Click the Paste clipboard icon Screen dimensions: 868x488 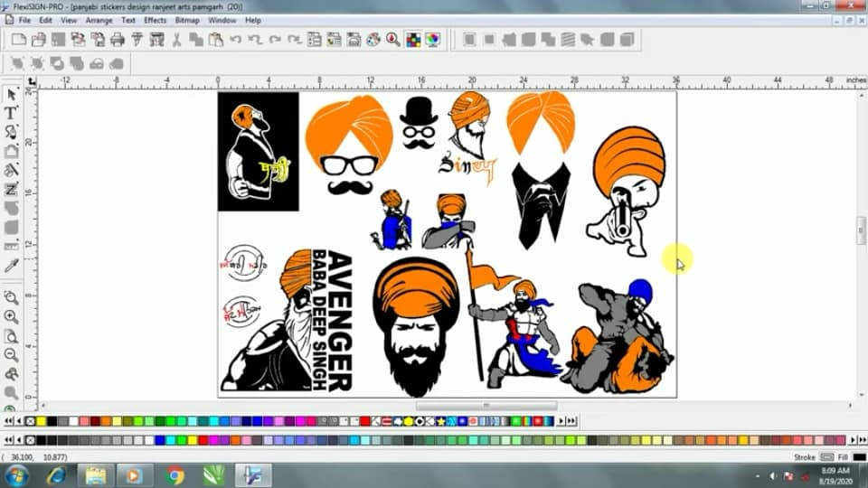[216, 39]
